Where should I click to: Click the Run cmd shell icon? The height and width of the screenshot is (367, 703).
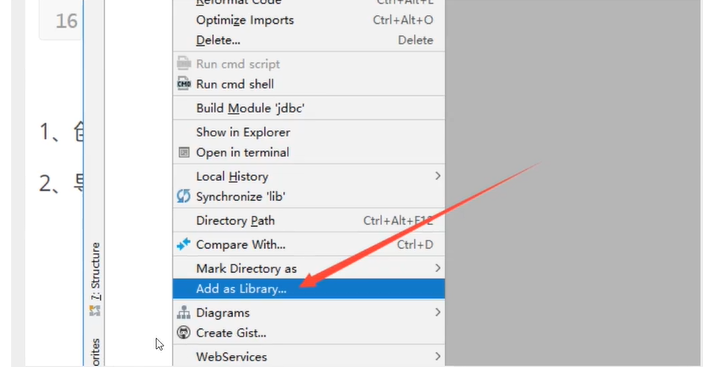click(x=184, y=84)
